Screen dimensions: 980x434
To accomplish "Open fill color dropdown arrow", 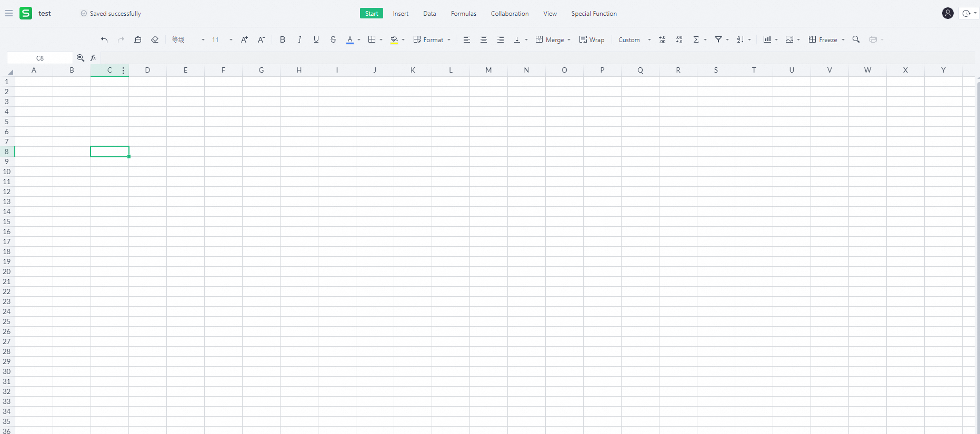I will tap(403, 40).
